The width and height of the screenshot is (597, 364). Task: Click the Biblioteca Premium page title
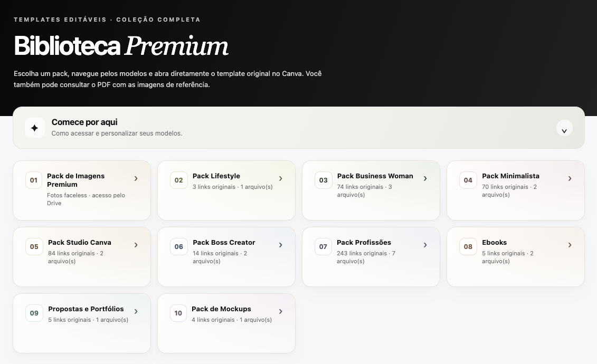tap(121, 46)
